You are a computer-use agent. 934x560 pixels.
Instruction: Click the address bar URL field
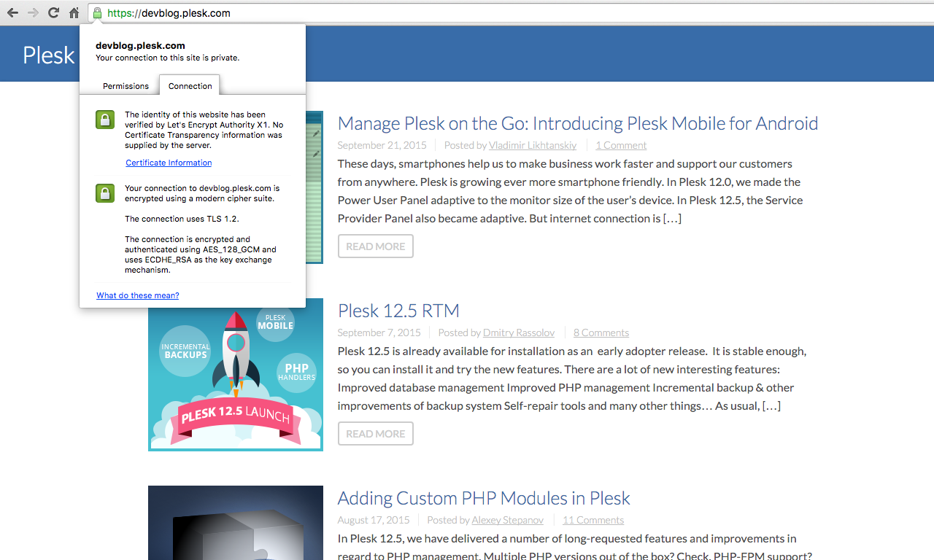(x=511, y=13)
